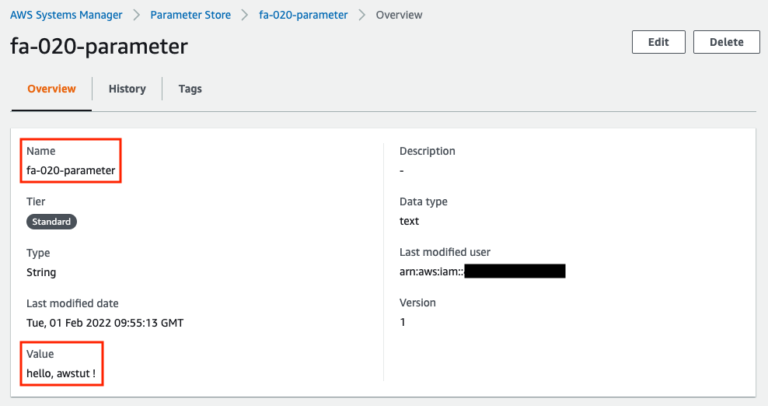Click the Version number 1
768x406 pixels.
point(402,323)
